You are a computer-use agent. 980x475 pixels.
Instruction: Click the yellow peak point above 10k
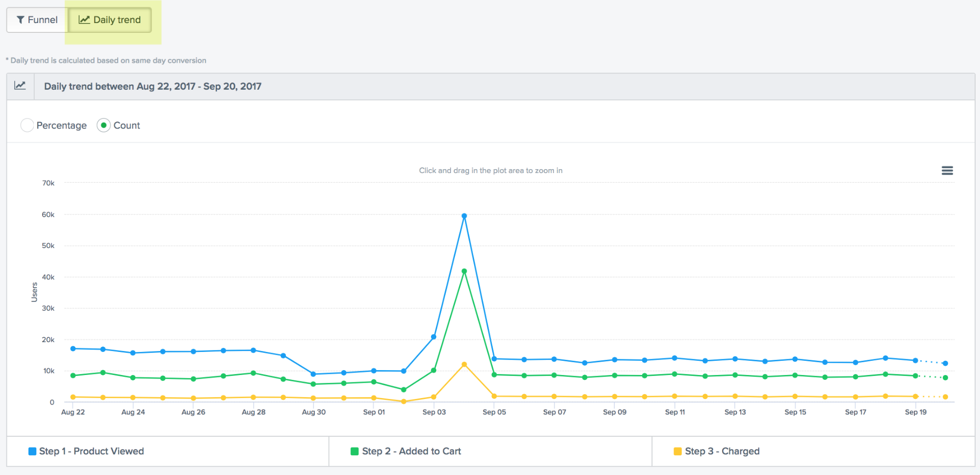[x=464, y=364]
